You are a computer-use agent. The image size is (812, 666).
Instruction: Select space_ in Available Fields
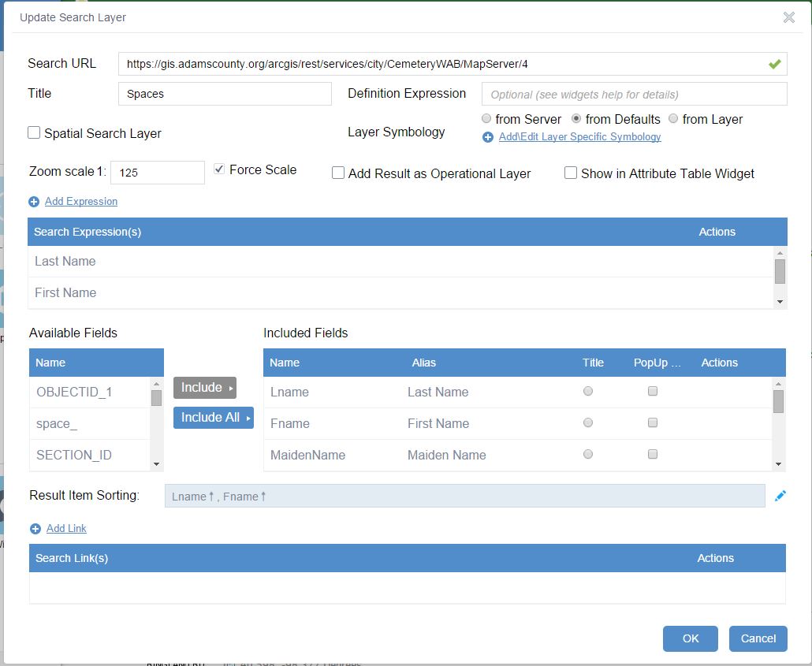click(90, 424)
